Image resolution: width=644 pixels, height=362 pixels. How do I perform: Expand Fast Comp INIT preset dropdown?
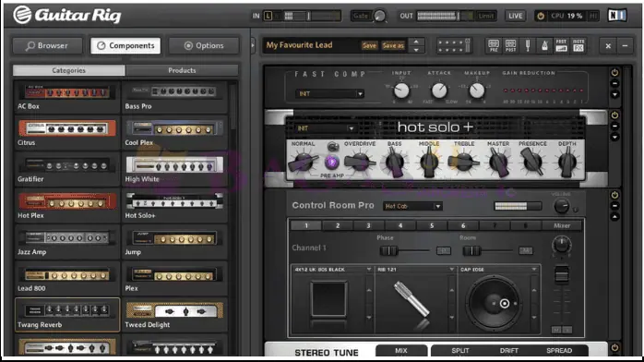click(x=329, y=93)
